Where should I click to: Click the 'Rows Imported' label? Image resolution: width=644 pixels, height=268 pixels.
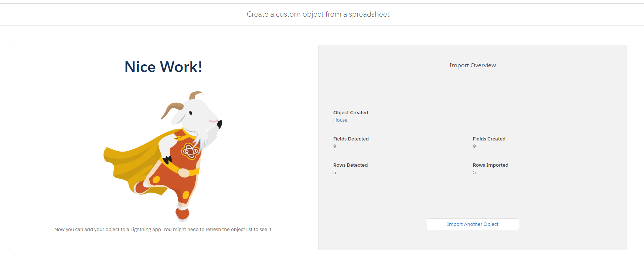point(491,165)
